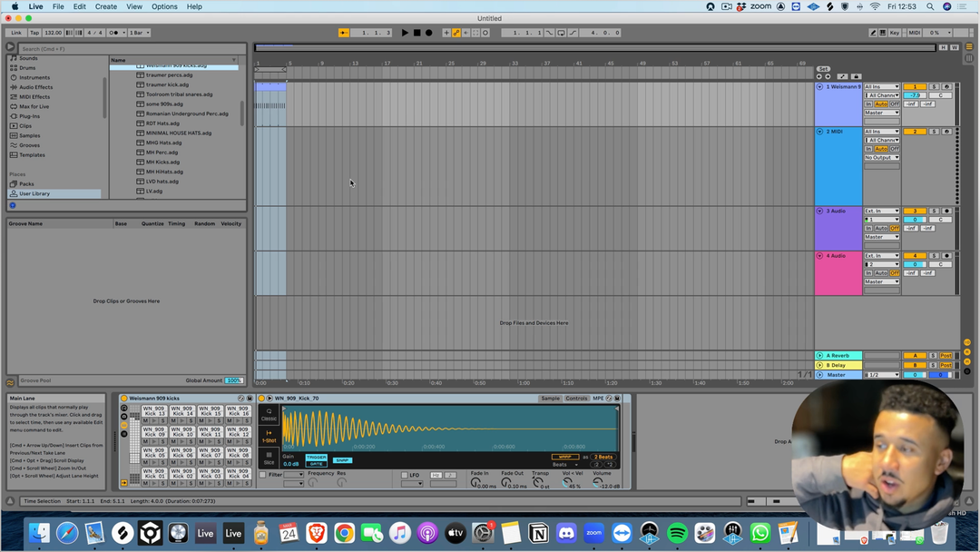Enable the Filter checkbox in Simpler
Viewport: 980px width, 552px height.
click(263, 475)
